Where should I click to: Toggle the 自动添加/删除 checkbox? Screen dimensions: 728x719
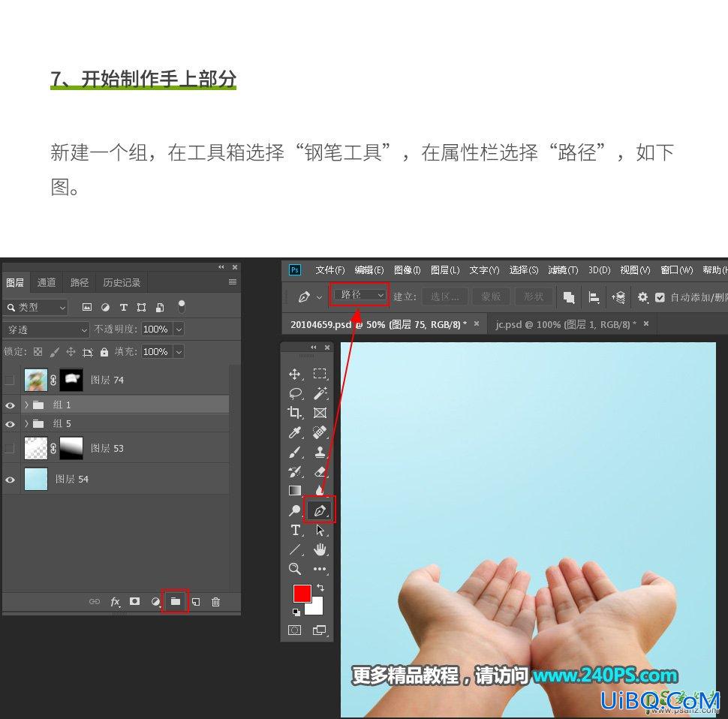pyautogui.click(x=660, y=297)
